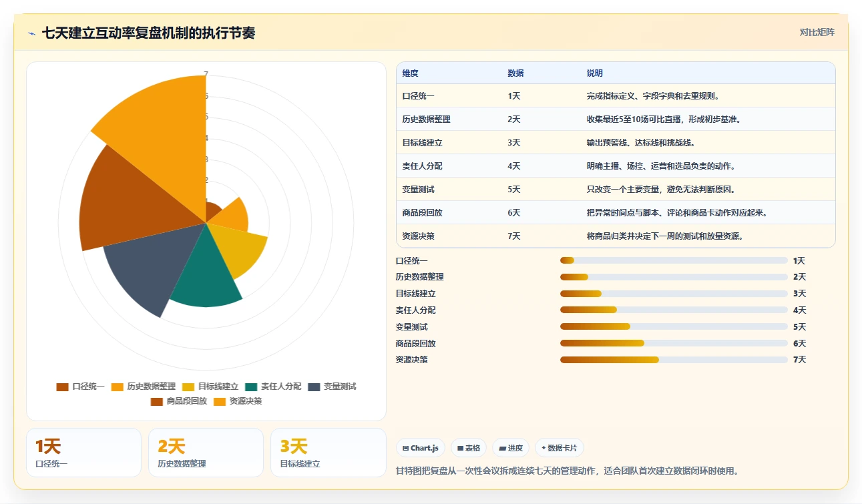Toggle the 变量测试 legend slate swatch
862x504 pixels.
(314, 387)
